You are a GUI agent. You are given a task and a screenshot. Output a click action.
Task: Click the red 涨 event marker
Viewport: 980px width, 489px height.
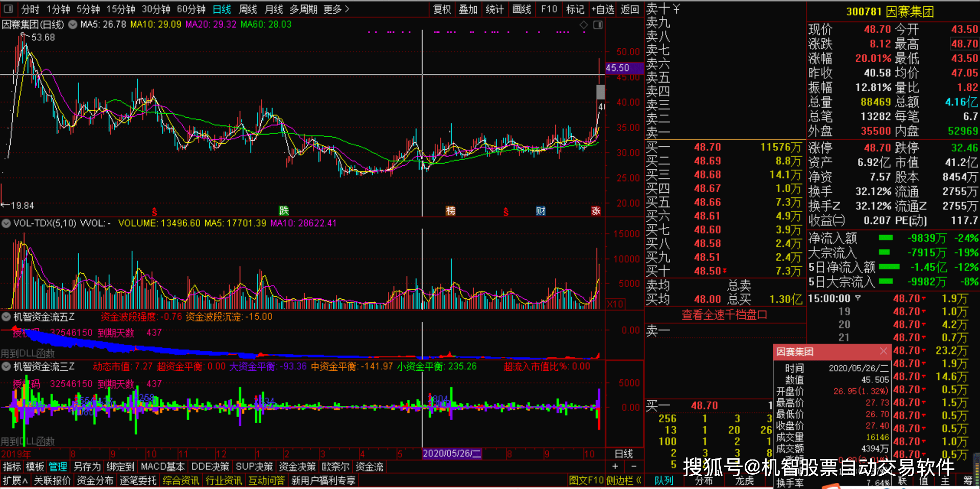[596, 211]
